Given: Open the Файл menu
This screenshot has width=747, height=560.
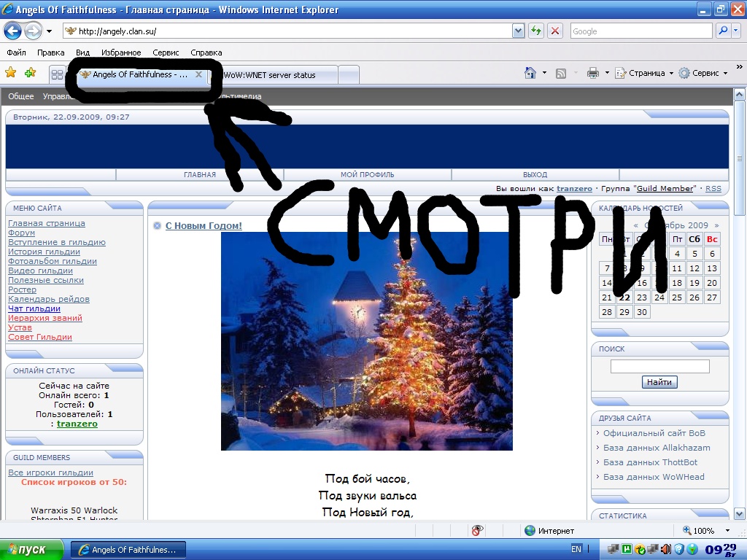Looking at the screenshot, I should point(17,52).
